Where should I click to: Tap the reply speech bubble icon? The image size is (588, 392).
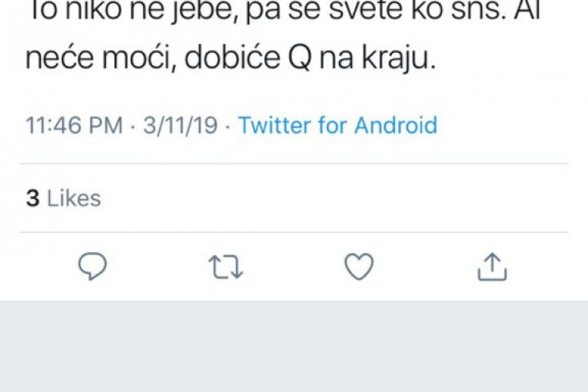click(x=93, y=267)
